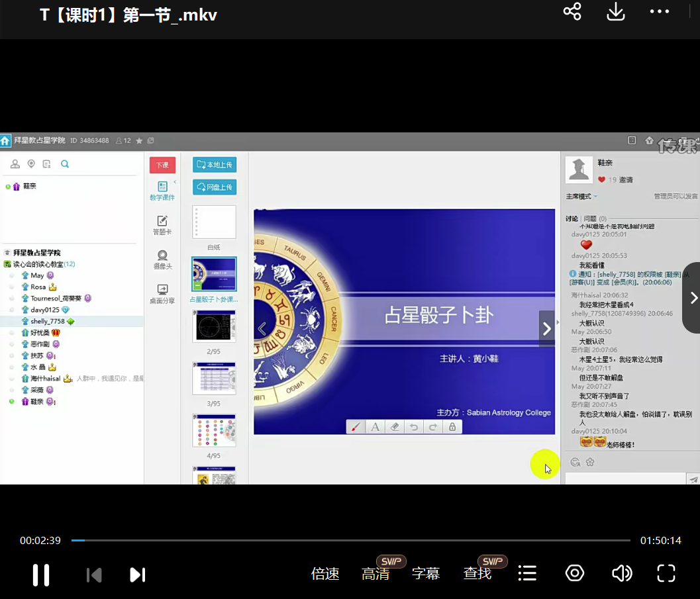700x599 pixels.
Task: Pause the video playback
Action: pos(40,575)
